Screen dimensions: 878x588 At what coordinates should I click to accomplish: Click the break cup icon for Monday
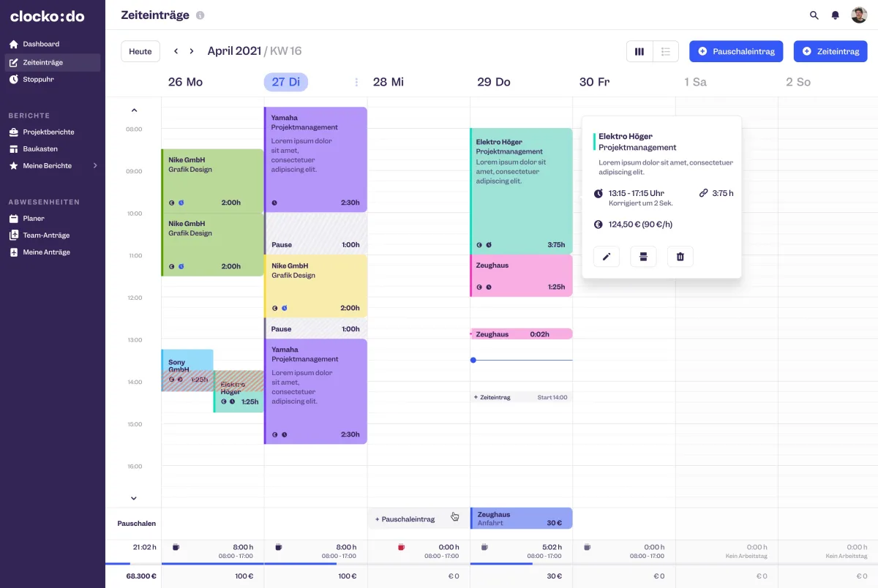tap(176, 547)
